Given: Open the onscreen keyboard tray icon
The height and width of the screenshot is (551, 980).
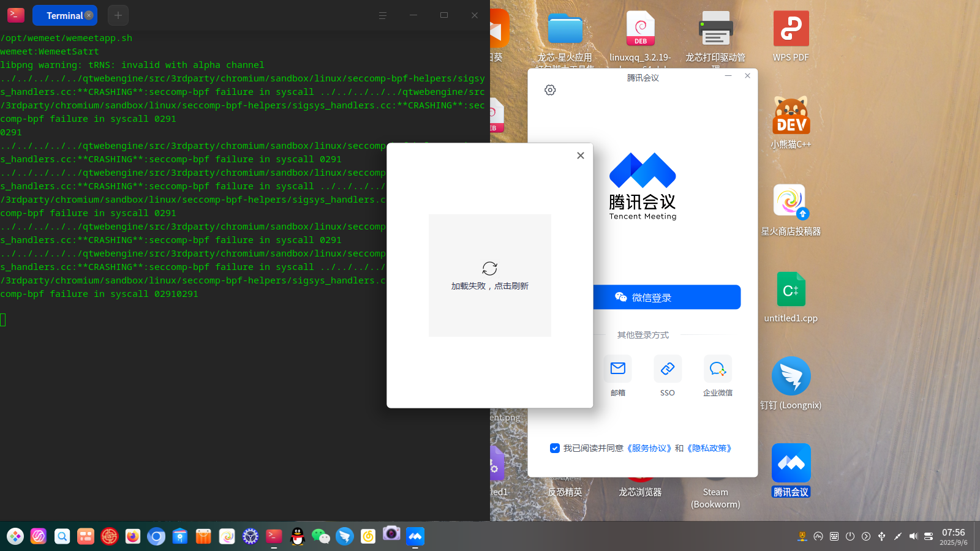Looking at the screenshot, I should point(834,536).
